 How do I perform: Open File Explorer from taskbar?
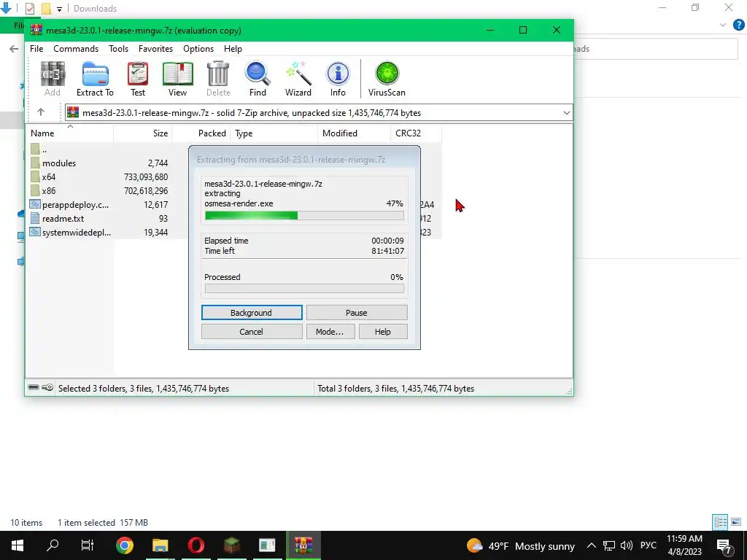click(x=160, y=545)
